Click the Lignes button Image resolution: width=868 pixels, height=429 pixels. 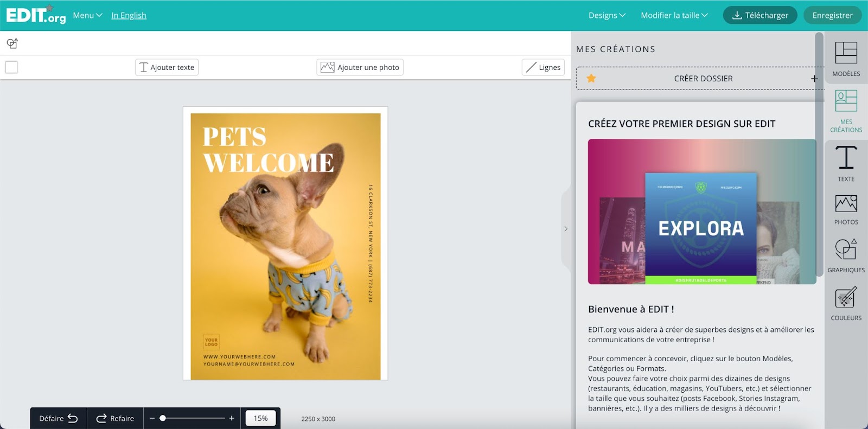click(x=543, y=67)
